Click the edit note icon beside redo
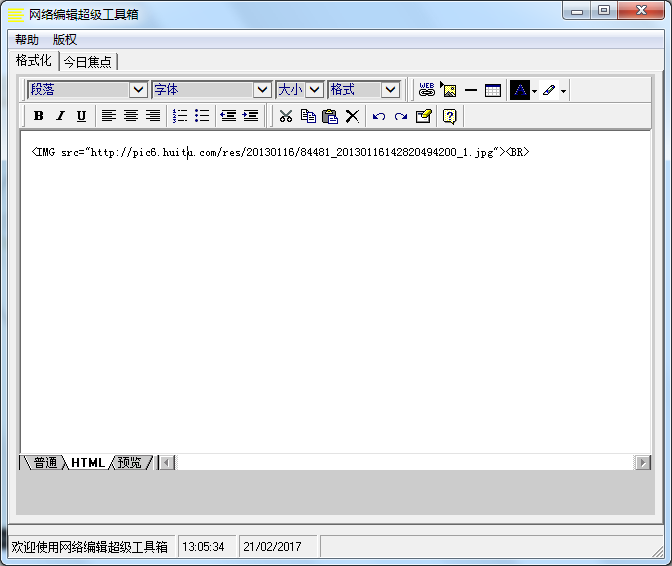Screen dimensions: 672x566 coord(423,116)
